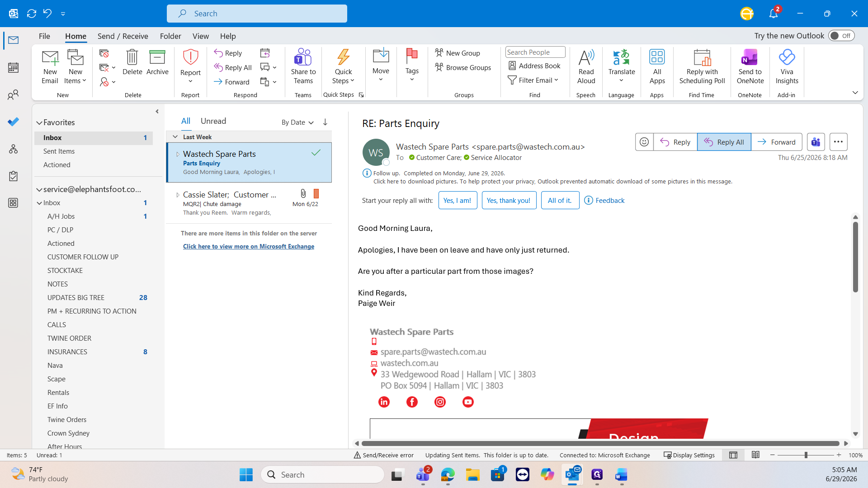The width and height of the screenshot is (868, 488).
Task: Click the Ignore conversation icon in the Delete group
Action: tap(104, 53)
